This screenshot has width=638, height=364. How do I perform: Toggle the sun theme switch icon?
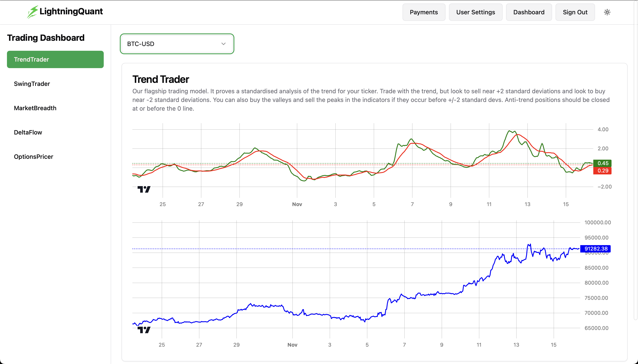607,12
